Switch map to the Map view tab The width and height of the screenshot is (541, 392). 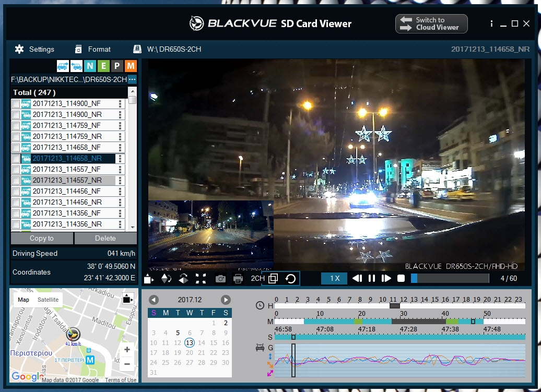[x=23, y=300]
